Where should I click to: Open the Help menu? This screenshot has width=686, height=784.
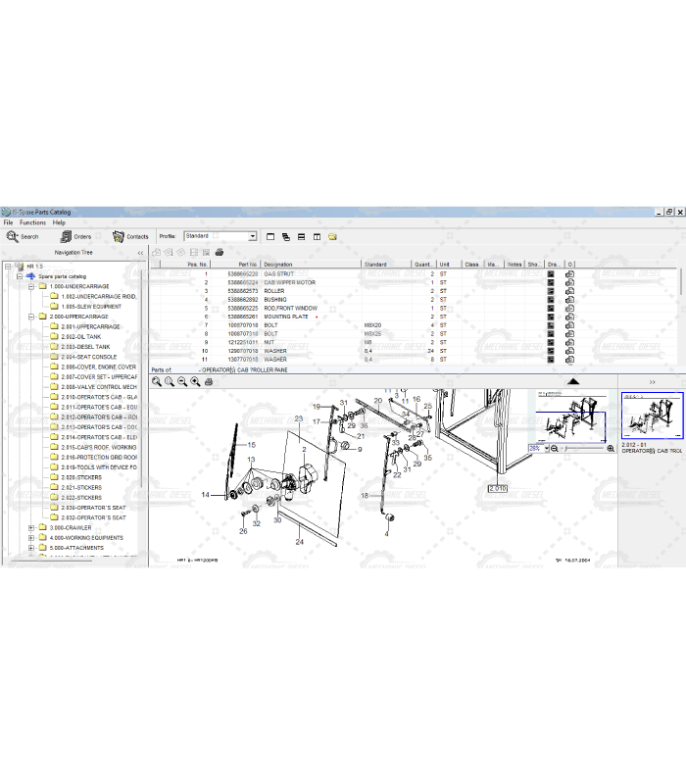tap(59, 222)
